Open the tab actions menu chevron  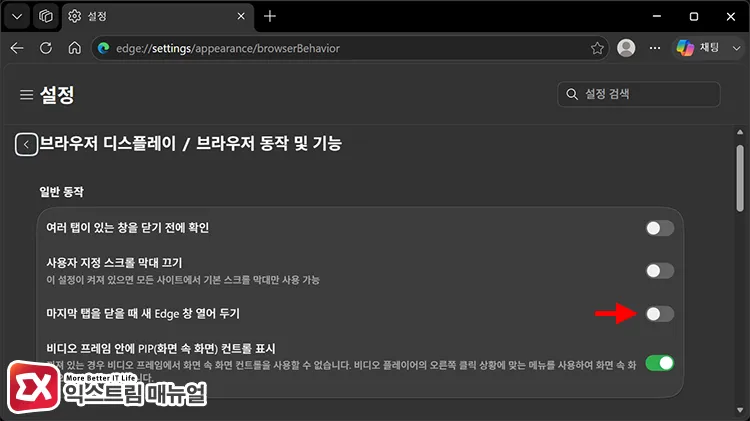[x=17, y=17]
